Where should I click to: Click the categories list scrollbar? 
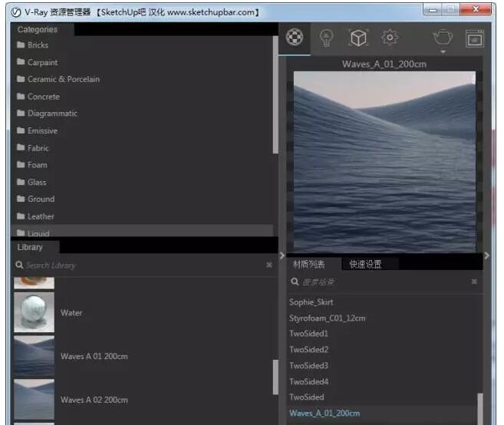point(275,95)
